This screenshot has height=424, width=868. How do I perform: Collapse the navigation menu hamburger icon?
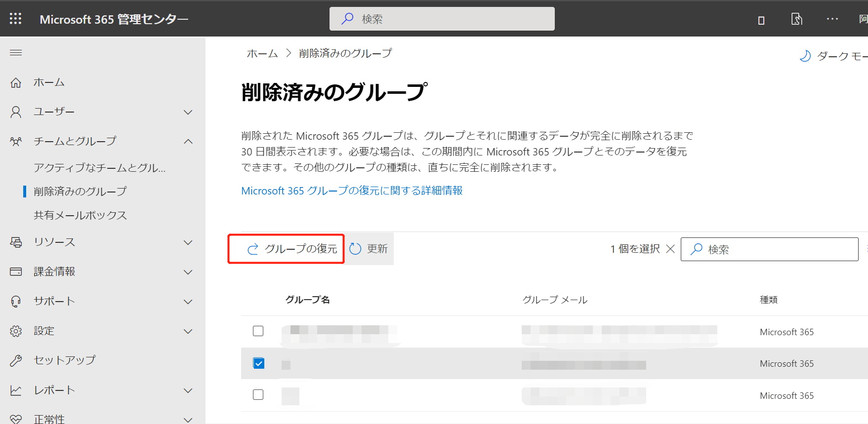click(16, 52)
